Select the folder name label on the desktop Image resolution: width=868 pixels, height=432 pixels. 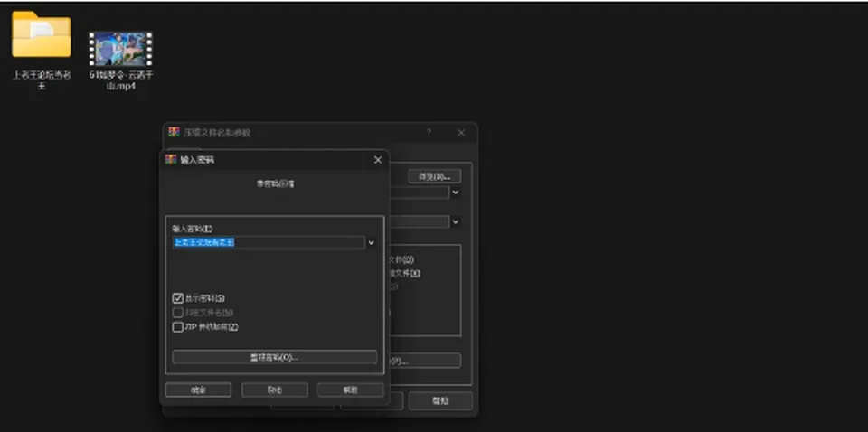tap(42, 80)
